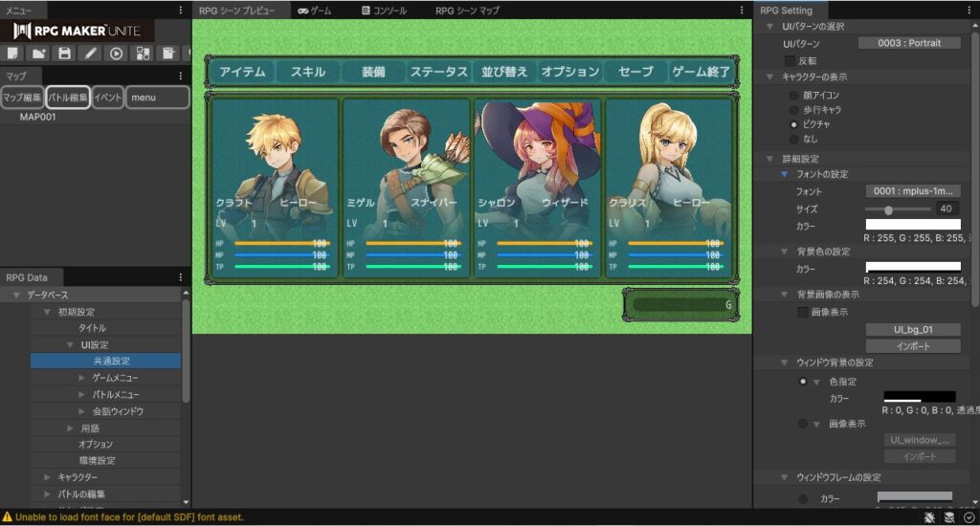The image size is (980, 526).
Task: Switch to the ゲーム tab
Action: 314,11
